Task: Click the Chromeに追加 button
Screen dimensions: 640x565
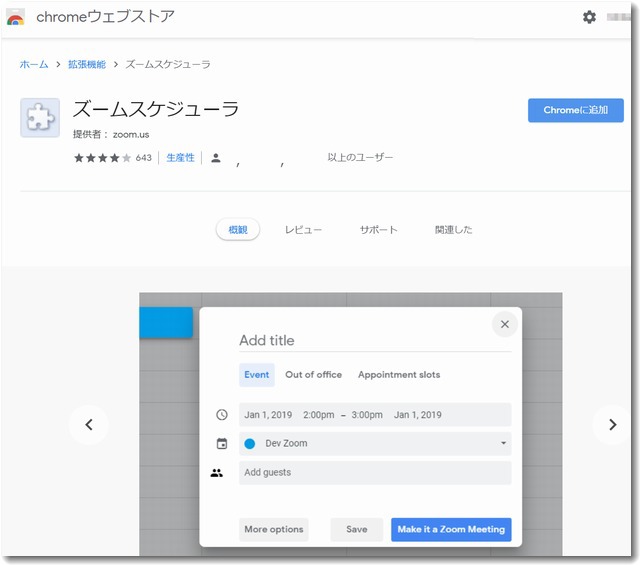Action: click(576, 110)
